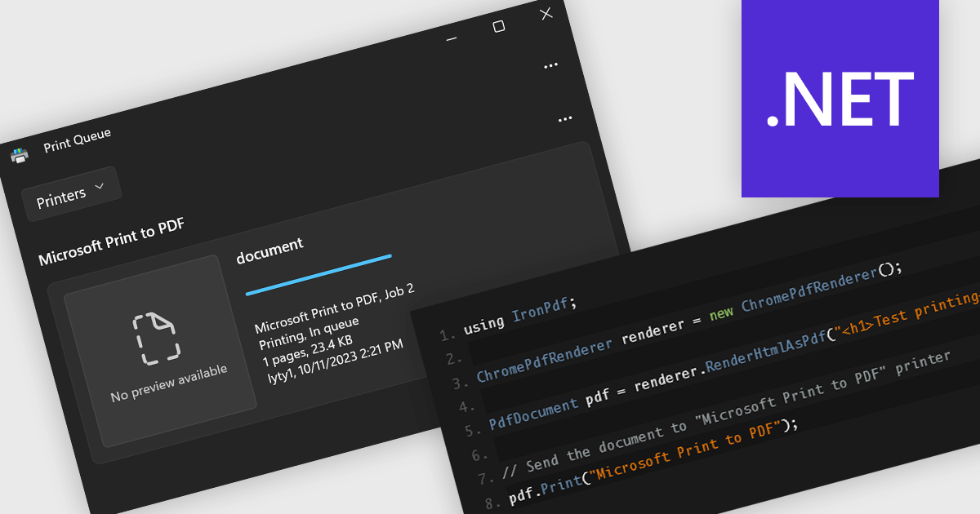
Task: Maximize the Print Queue window
Action: coord(498,26)
